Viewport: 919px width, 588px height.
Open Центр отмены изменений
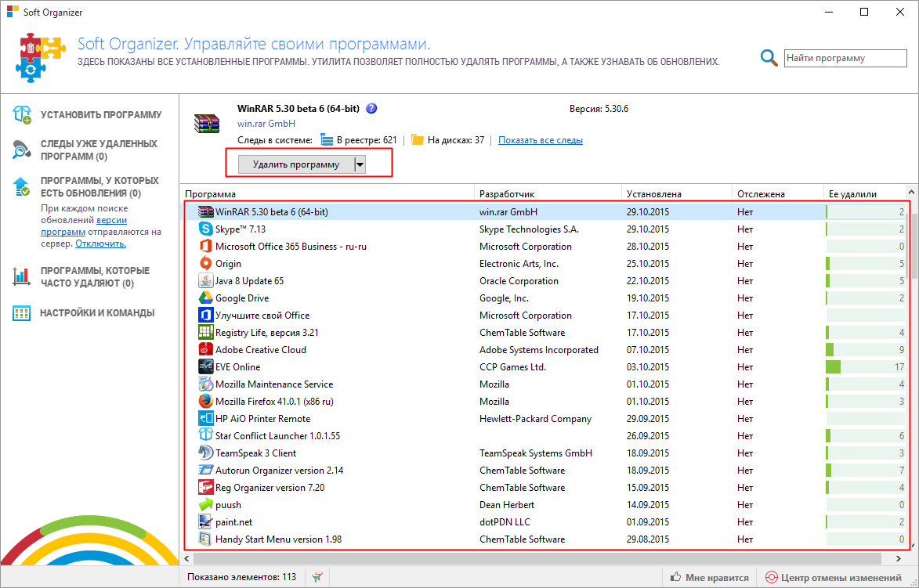(834, 578)
